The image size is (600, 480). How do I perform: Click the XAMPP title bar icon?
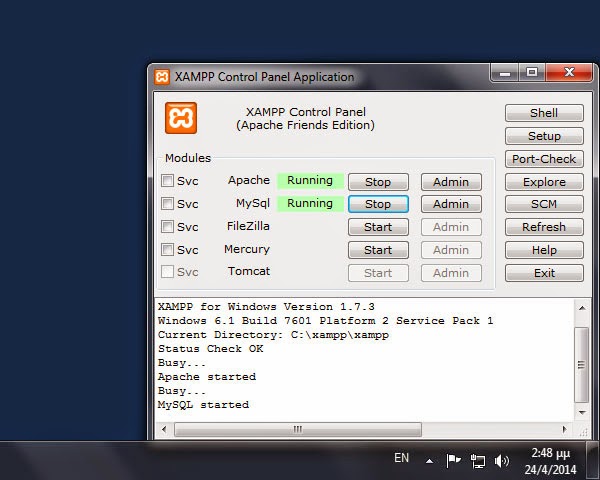tap(162, 77)
